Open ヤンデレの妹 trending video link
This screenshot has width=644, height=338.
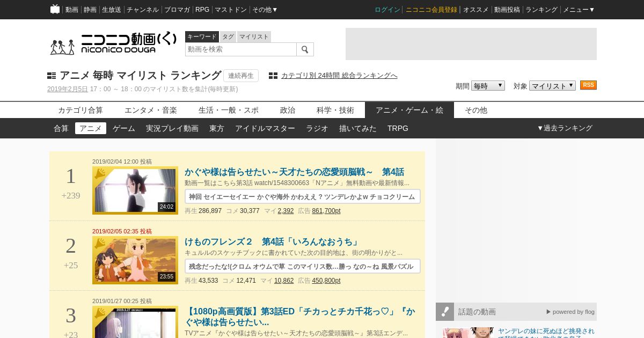(546, 333)
